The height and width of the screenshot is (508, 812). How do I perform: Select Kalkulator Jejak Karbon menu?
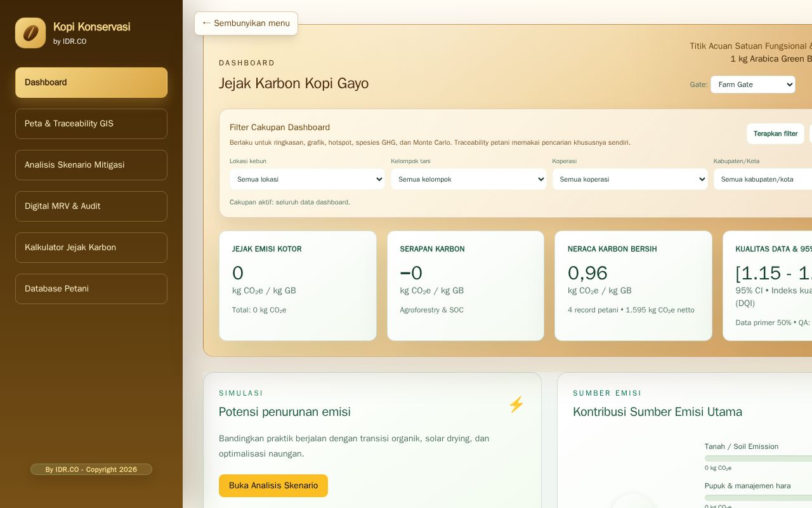pyautogui.click(x=91, y=248)
